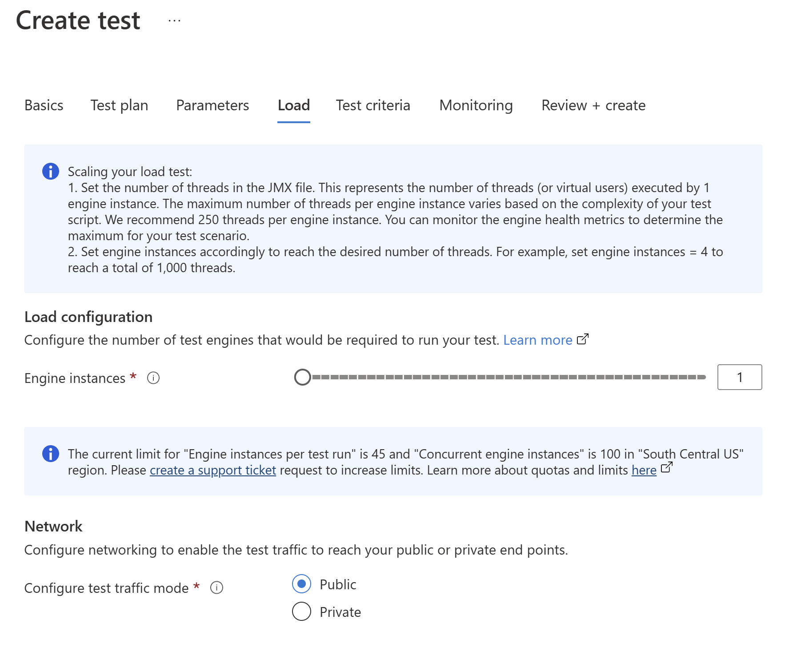Select the Load tab

293,105
